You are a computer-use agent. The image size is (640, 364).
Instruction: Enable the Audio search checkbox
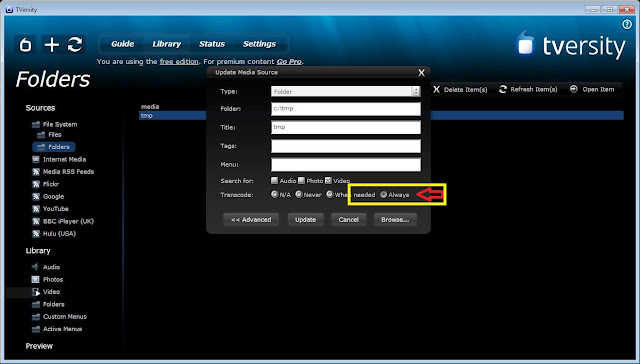[274, 180]
